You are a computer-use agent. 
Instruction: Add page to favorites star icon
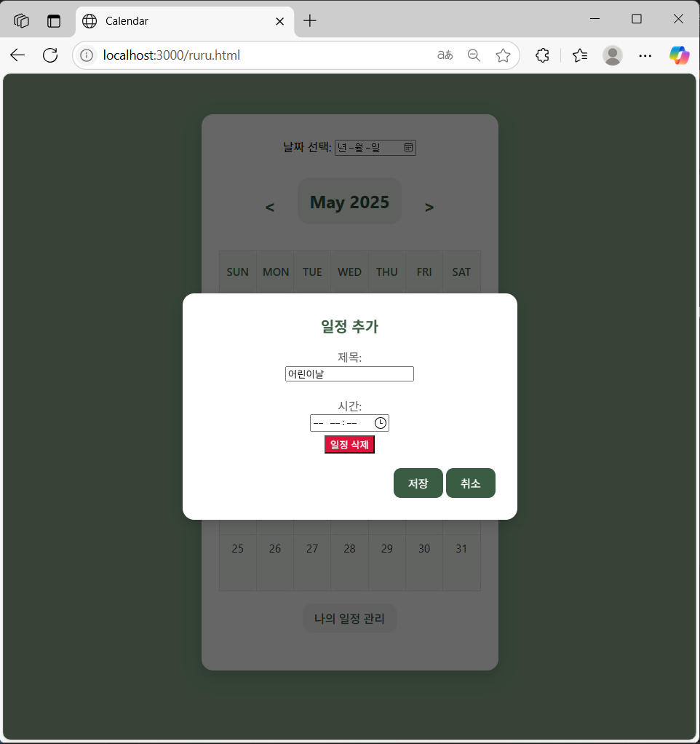point(503,55)
